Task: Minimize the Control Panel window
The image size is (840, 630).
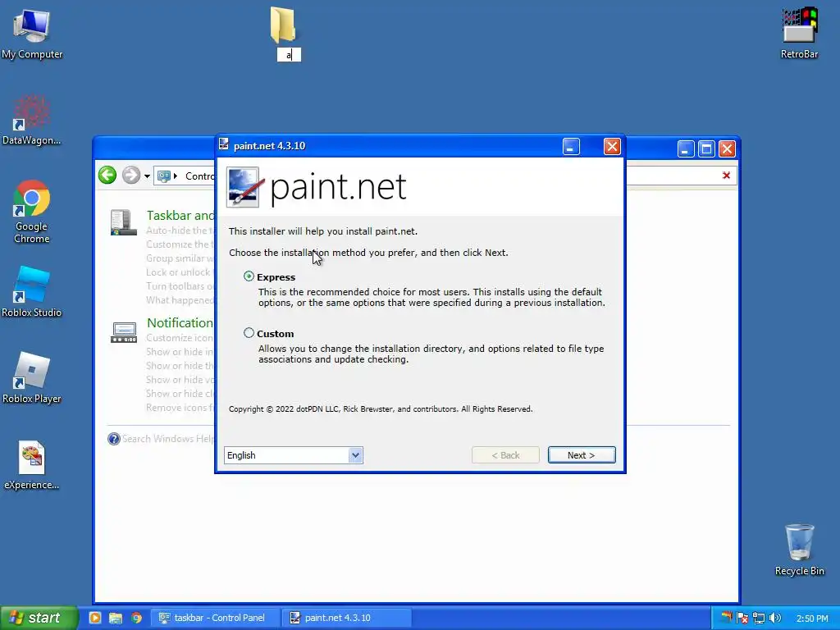Action: 686,149
